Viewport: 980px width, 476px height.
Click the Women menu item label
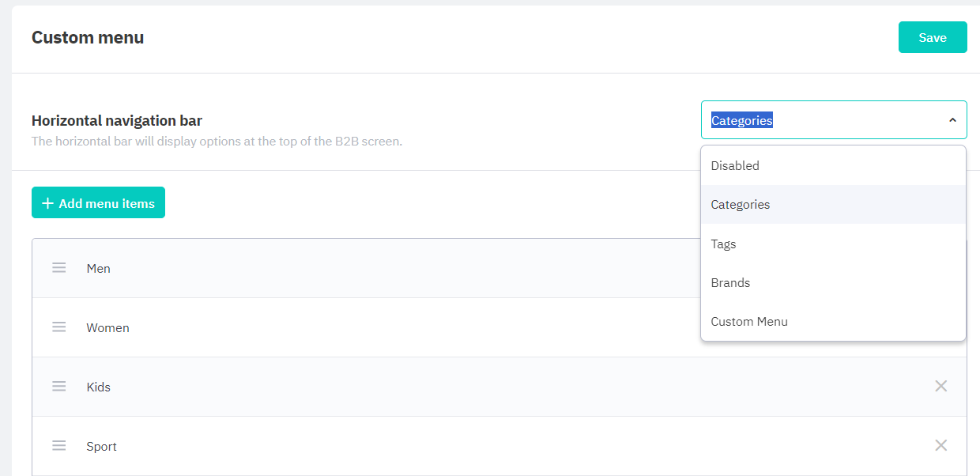click(x=107, y=328)
